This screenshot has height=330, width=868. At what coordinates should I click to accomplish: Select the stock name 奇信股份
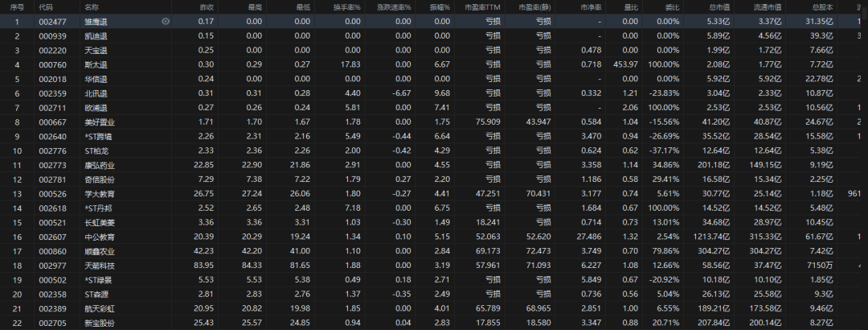click(100, 179)
